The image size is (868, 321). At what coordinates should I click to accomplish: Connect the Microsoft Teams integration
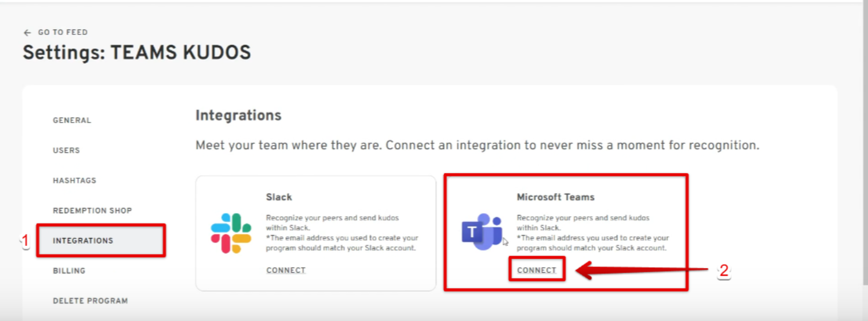click(x=536, y=270)
